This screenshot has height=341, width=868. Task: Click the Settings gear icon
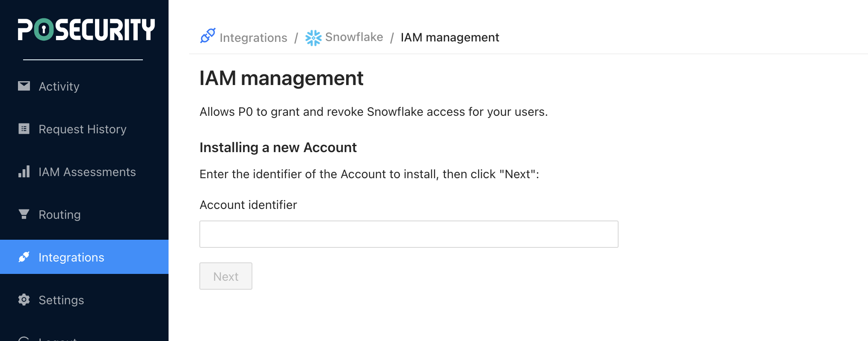pos(24,300)
